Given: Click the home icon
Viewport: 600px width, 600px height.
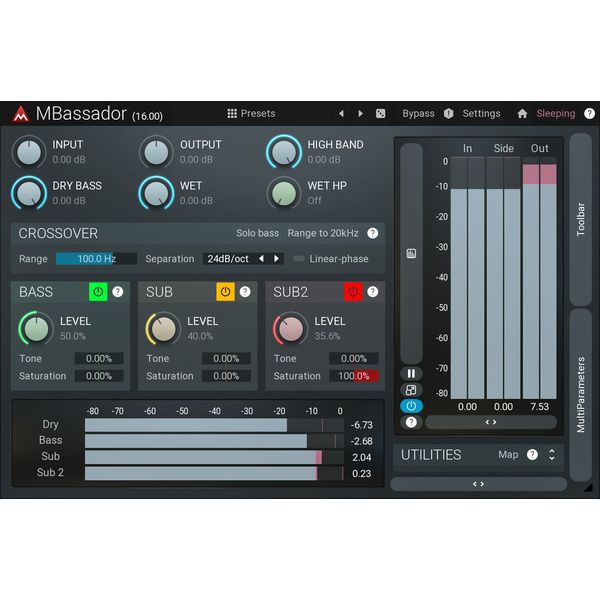Looking at the screenshot, I should [522, 114].
